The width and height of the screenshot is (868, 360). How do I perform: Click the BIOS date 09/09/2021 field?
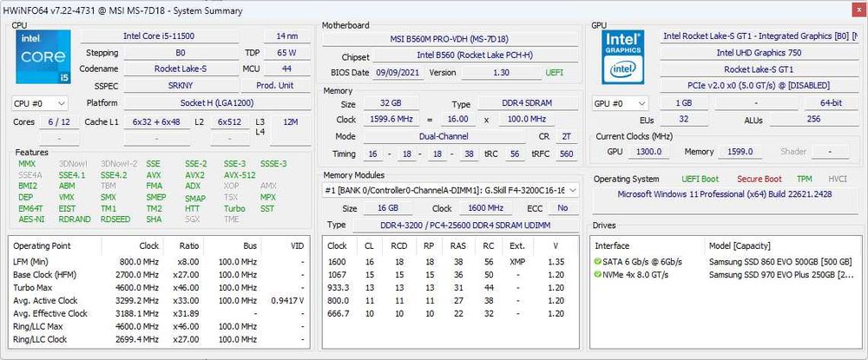398,73
